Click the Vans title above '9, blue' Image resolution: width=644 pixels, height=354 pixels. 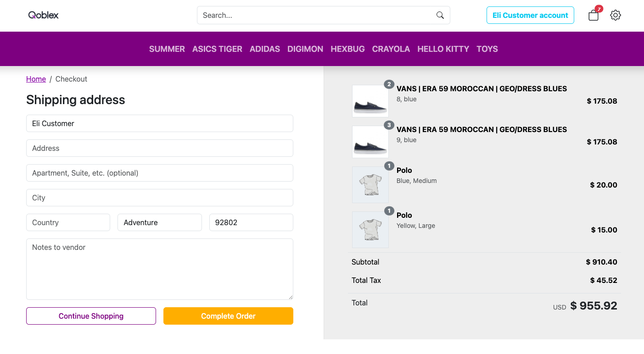tap(482, 129)
